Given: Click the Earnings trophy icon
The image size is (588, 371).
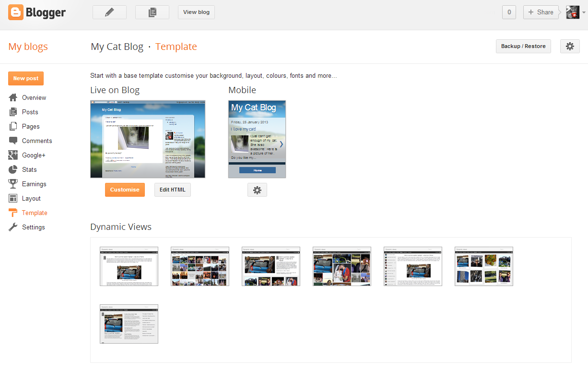Looking at the screenshot, I should 13,184.
